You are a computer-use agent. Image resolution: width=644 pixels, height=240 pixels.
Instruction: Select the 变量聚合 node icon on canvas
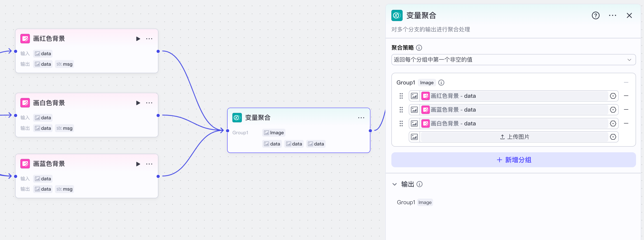click(237, 117)
